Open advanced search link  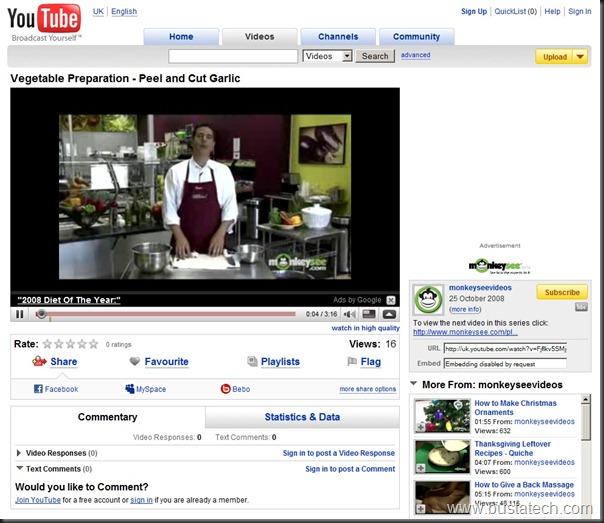[415, 55]
